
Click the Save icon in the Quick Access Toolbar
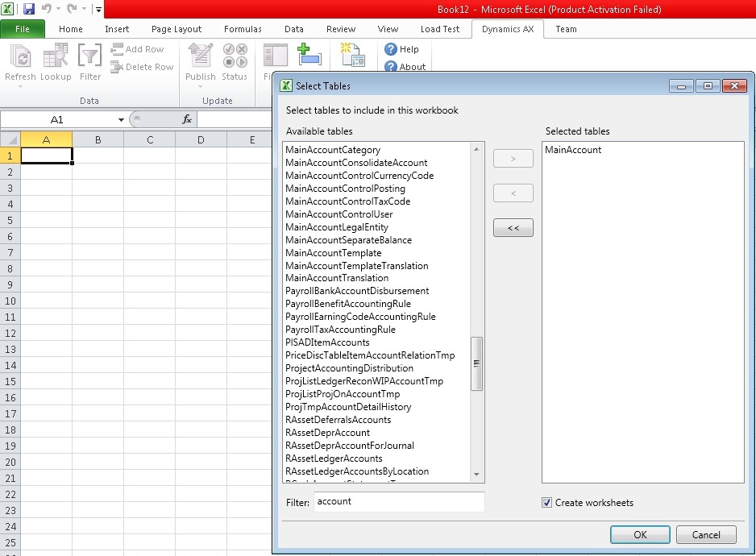[x=28, y=8]
